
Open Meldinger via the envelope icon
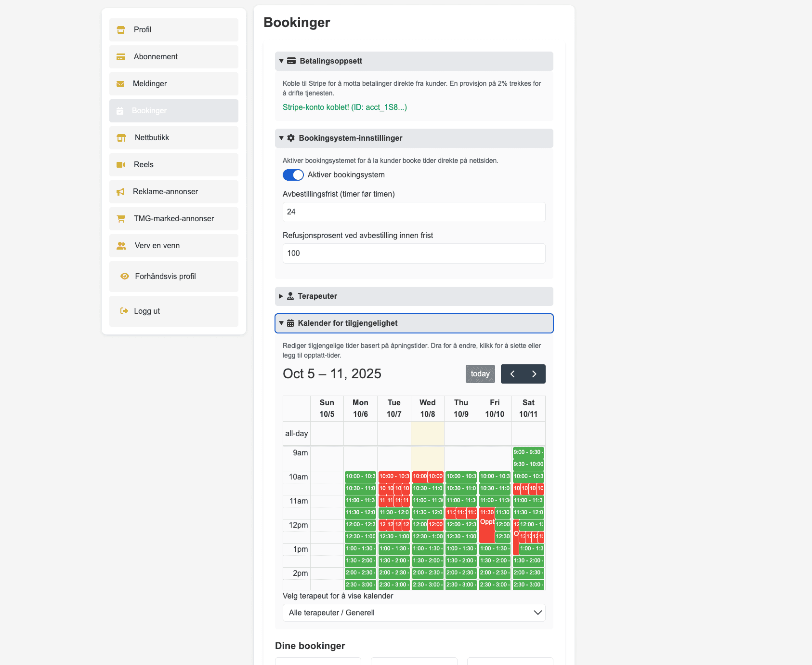[120, 84]
